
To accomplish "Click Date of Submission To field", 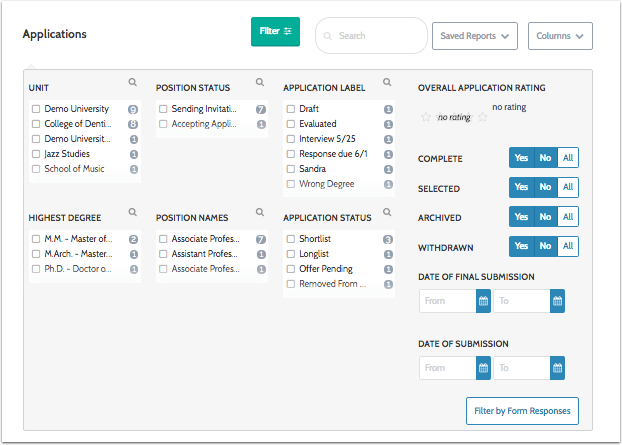I will (522, 368).
